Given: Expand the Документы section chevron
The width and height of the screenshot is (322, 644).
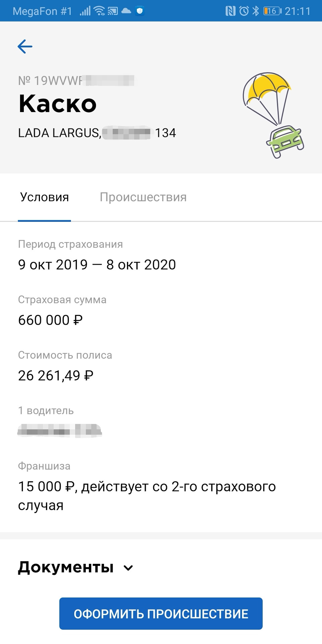Looking at the screenshot, I should click(x=128, y=568).
